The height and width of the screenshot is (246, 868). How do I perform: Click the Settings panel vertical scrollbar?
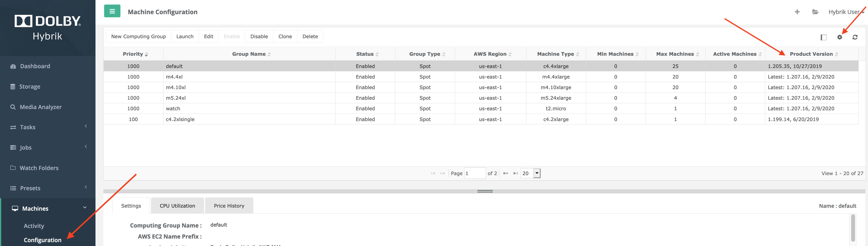(853, 228)
